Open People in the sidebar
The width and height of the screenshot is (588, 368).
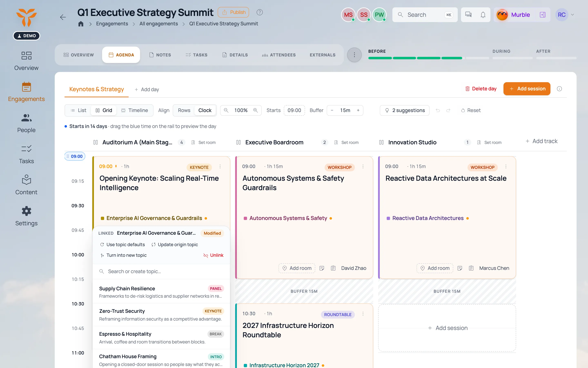(26, 123)
